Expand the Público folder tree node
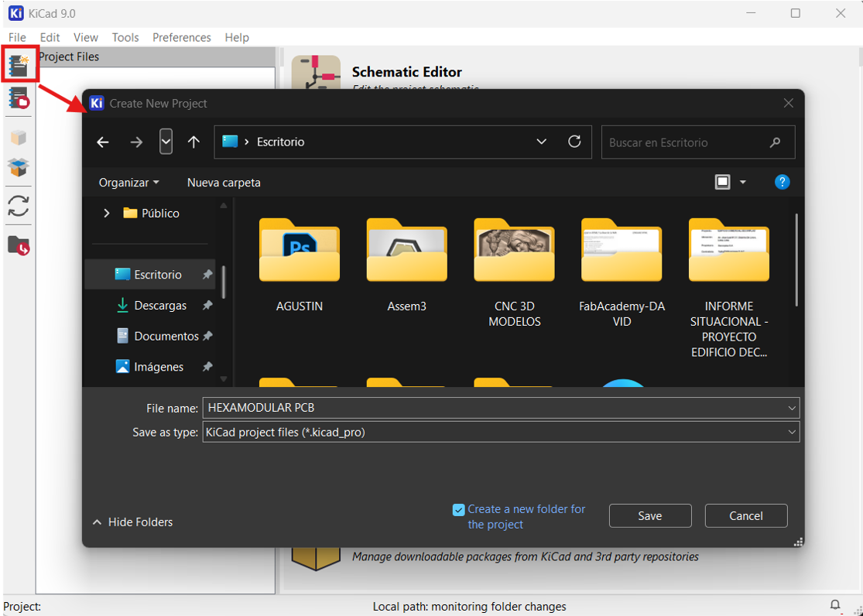This screenshot has height=616, width=863. point(107,213)
